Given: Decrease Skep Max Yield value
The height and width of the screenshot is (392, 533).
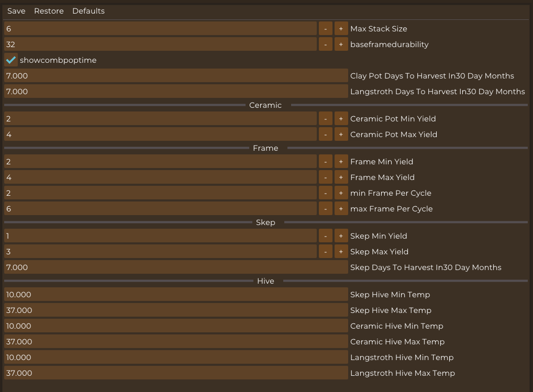Looking at the screenshot, I should point(325,252).
